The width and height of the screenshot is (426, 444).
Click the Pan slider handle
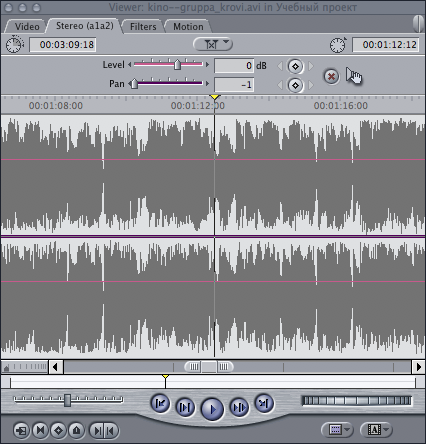pos(134,83)
